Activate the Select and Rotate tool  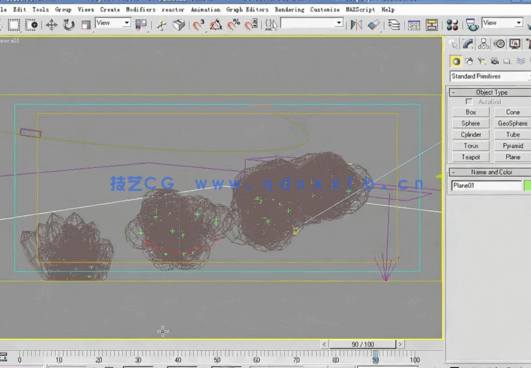[69, 25]
